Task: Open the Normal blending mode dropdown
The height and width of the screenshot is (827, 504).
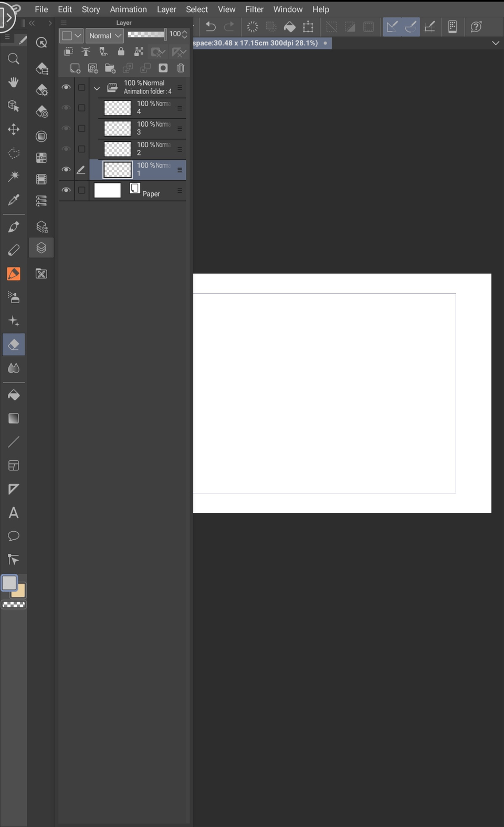Action: tap(104, 36)
